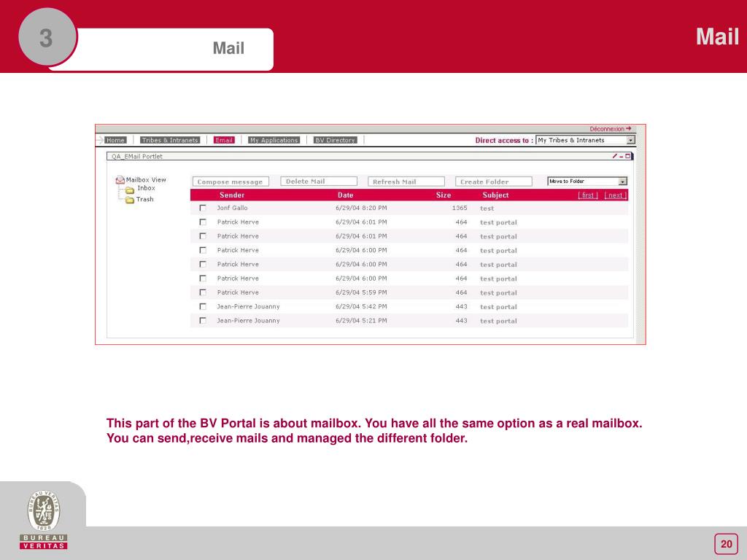747x560 pixels.
Task: Tick the checkbox for Jonf Gallo's message
Action: [x=203, y=208]
